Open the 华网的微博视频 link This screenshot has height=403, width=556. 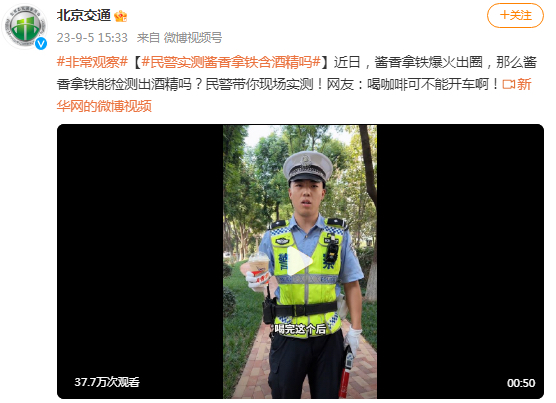[104, 106]
